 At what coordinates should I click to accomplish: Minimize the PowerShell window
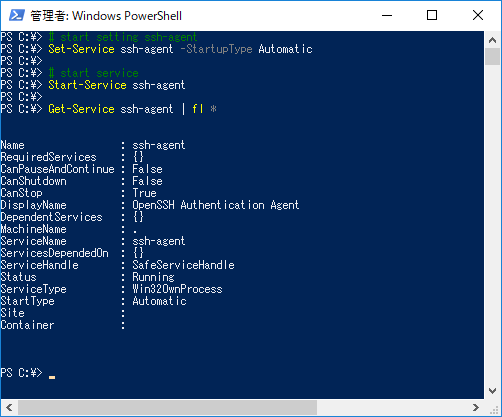387,15
